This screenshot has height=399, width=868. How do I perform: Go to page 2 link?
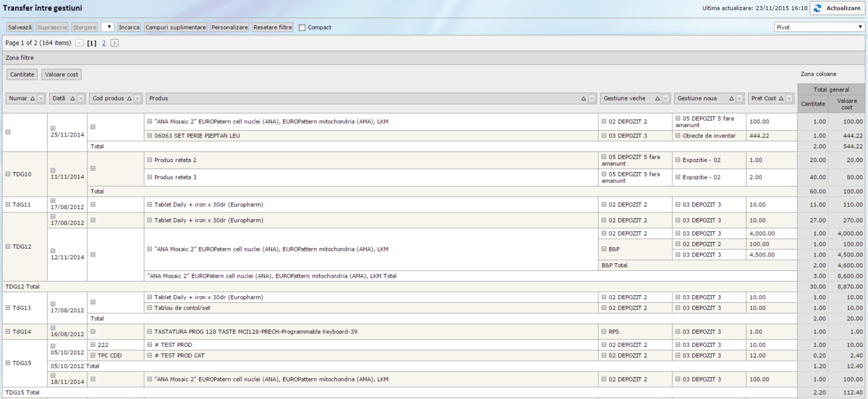coord(103,43)
